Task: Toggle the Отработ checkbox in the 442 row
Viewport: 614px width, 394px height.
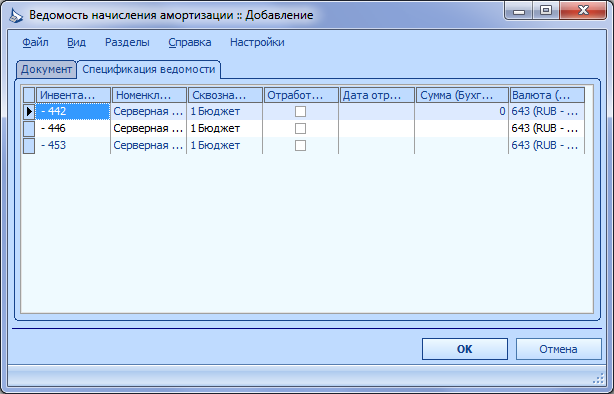Action: pos(300,112)
